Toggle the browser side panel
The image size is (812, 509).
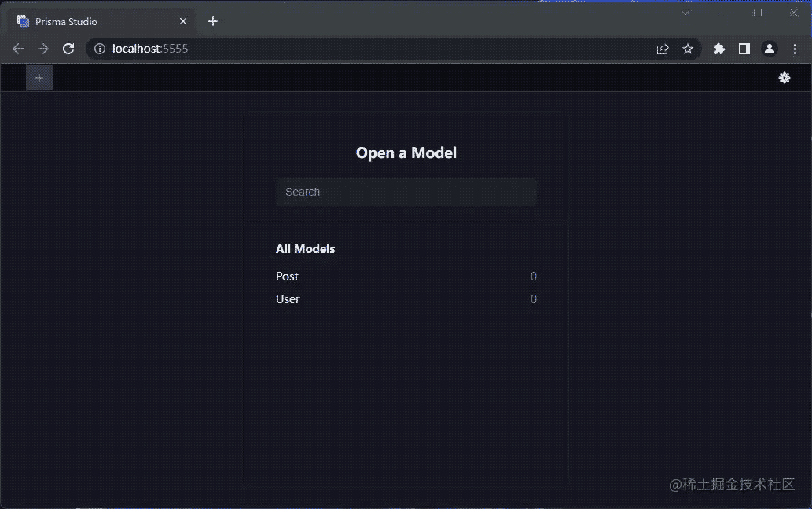click(744, 49)
